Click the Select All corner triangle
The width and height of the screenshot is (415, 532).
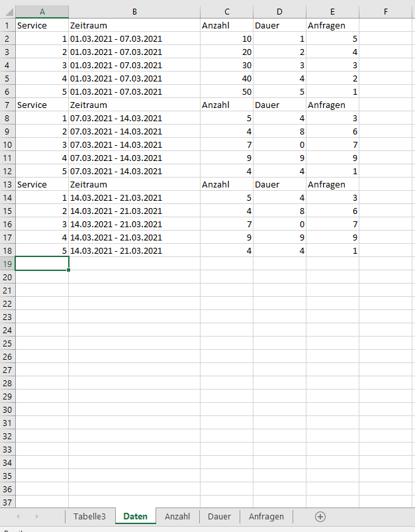(x=9, y=12)
